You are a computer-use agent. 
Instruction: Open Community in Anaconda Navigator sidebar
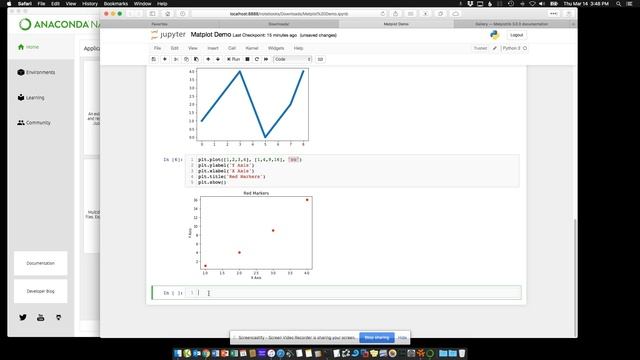tap(34, 122)
